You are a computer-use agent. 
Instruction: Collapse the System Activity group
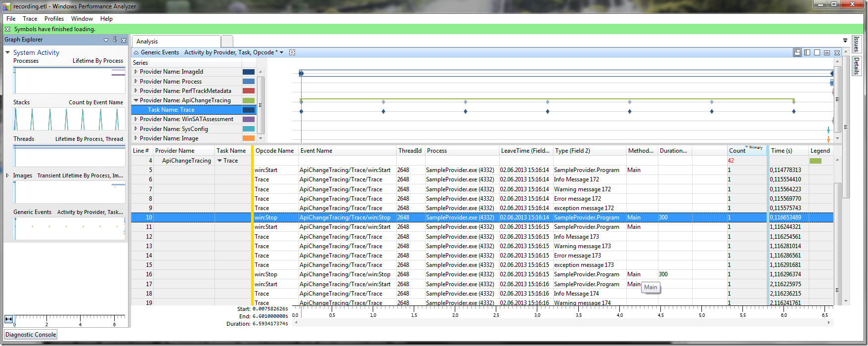tap(7, 52)
